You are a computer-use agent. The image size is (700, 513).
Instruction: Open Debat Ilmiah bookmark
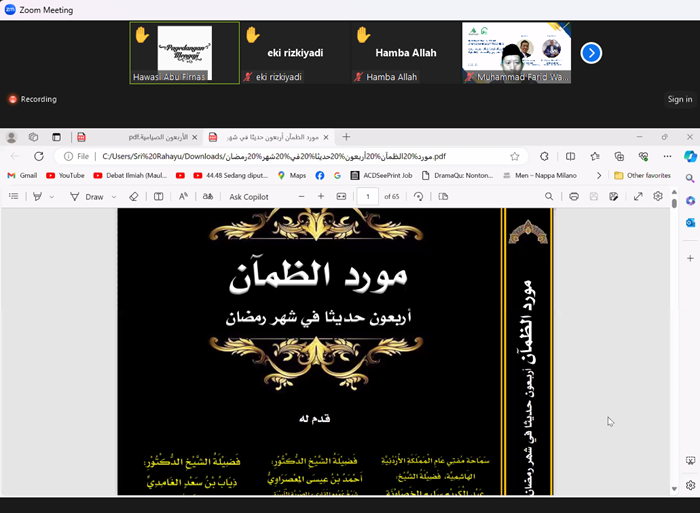tap(130, 175)
